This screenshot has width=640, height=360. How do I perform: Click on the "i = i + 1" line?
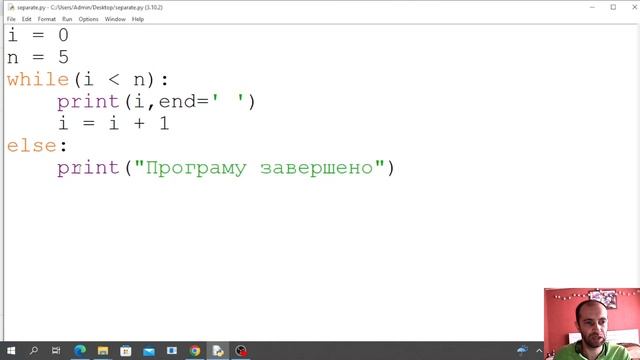pos(113,123)
